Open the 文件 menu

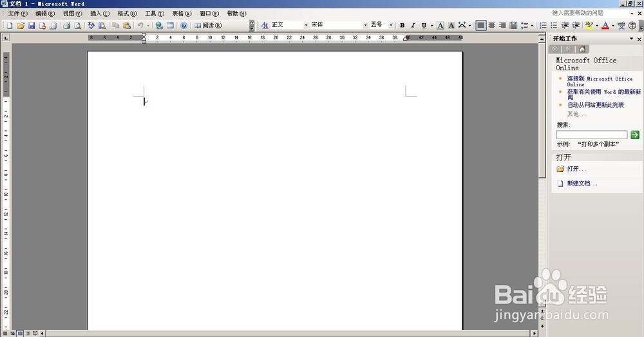click(17, 14)
